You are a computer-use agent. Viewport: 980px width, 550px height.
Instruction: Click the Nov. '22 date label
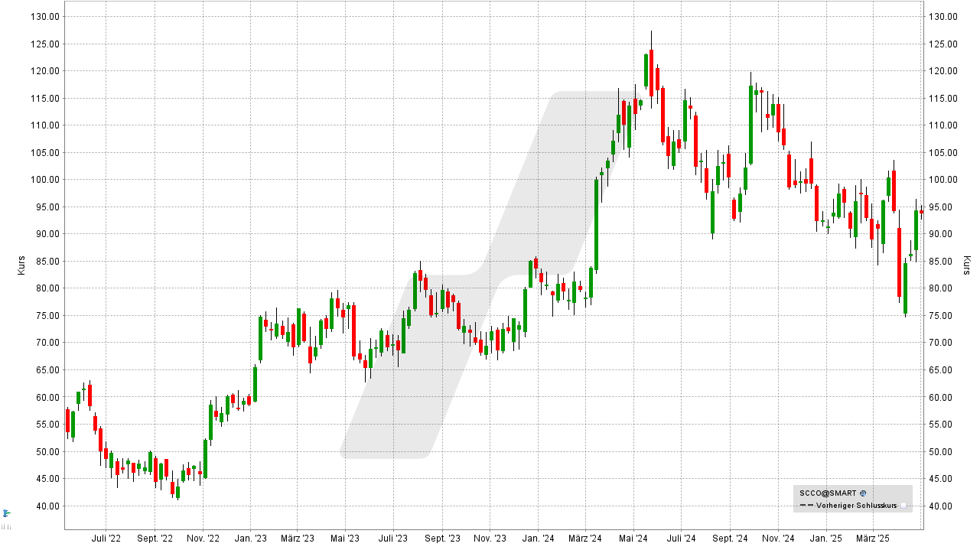coord(203,539)
